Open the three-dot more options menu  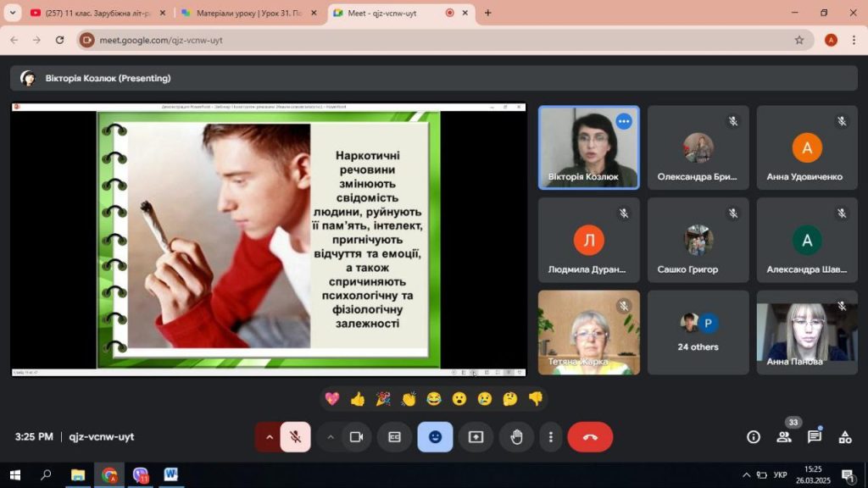point(551,437)
